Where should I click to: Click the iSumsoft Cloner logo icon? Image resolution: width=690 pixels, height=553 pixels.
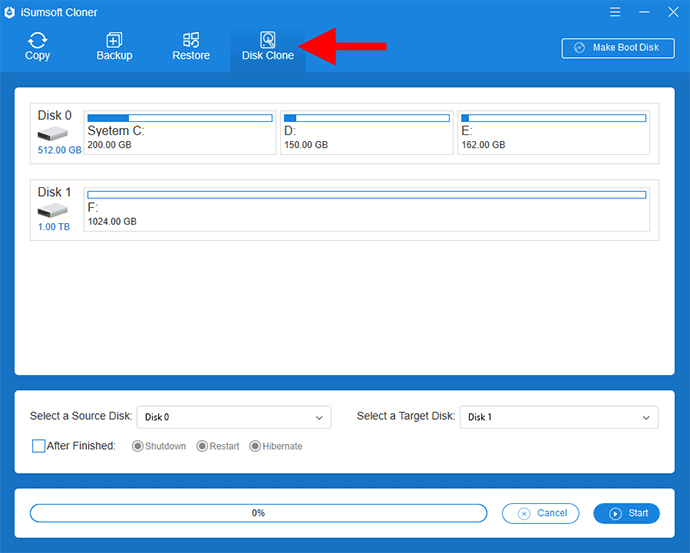10,12
